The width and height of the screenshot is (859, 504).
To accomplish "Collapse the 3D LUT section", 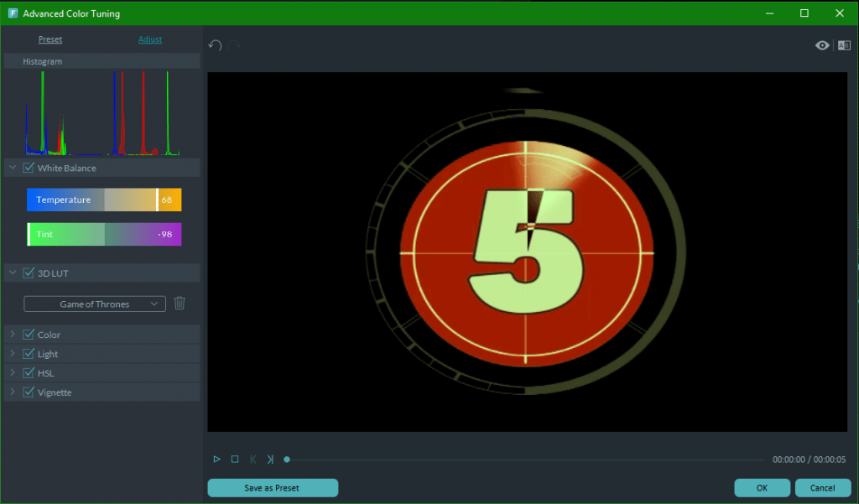I will [x=13, y=273].
